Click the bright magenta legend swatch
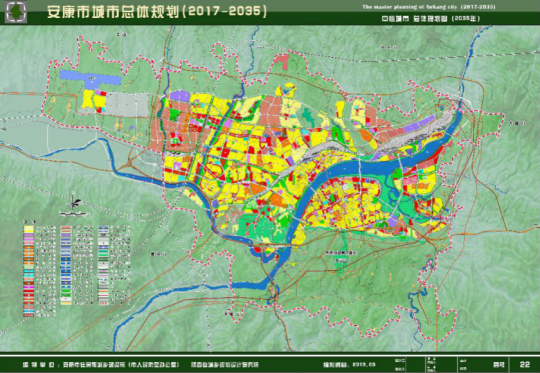 tap(29, 287)
